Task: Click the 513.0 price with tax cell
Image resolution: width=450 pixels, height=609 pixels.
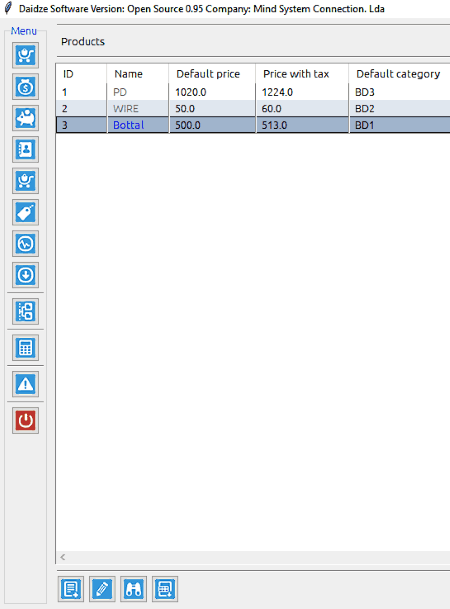Action: [x=302, y=125]
